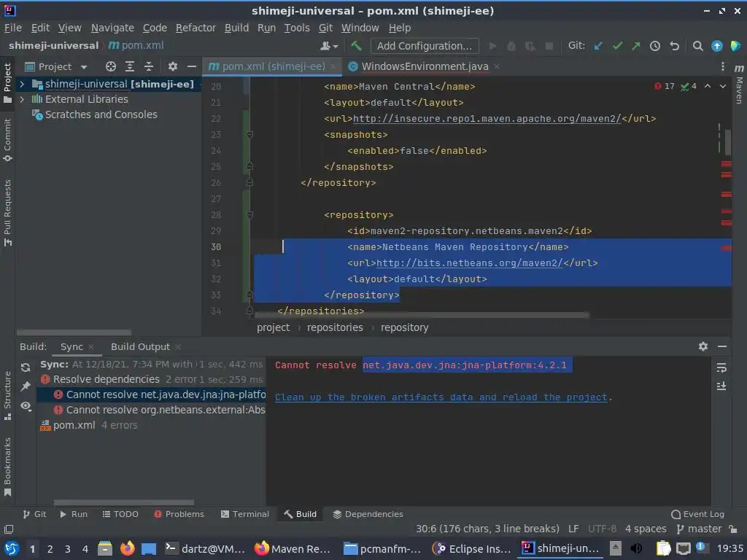The width and height of the screenshot is (747, 560).
Task: Open the Terminal tool window
Action: [245, 514]
